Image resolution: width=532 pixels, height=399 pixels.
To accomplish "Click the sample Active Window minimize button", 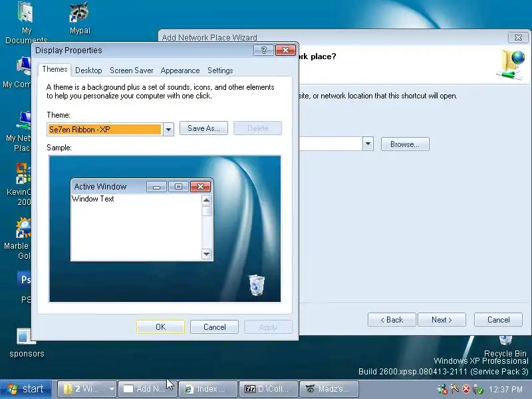I will point(156,187).
